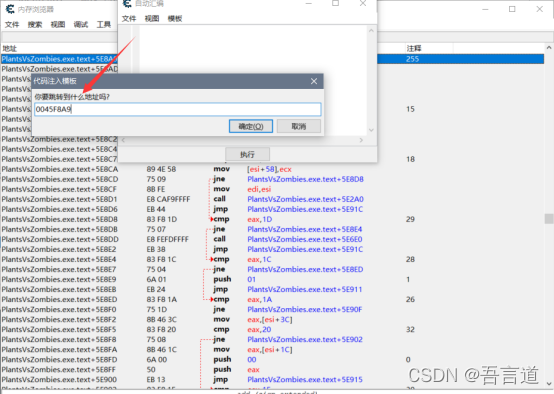Click operand [esi+58],ecx
The width and height of the screenshot is (554, 394).
coord(269,169)
